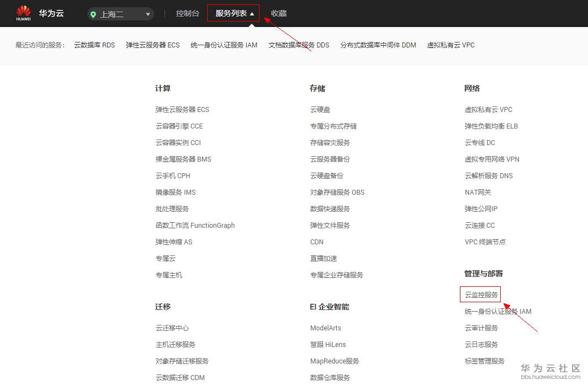Screen dimensions: 588x385
Task: Open 云服务器备份
Action: [x=330, y=159]
